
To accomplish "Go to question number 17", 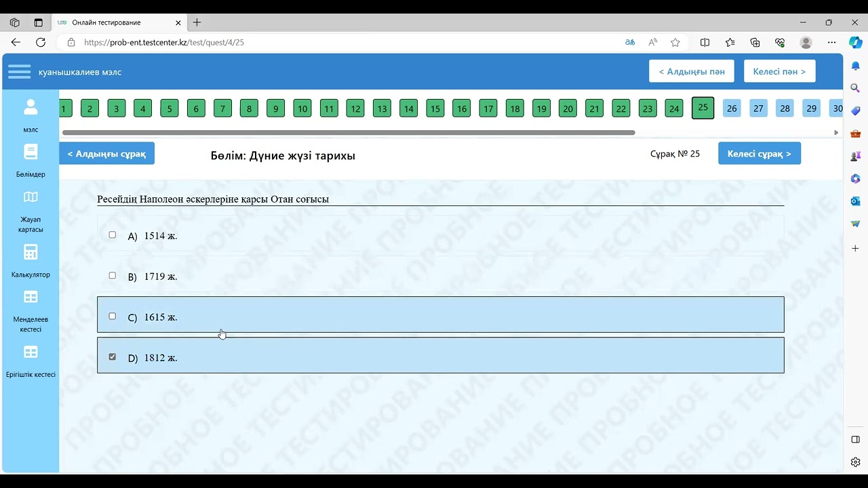I will tap(488, 108).
